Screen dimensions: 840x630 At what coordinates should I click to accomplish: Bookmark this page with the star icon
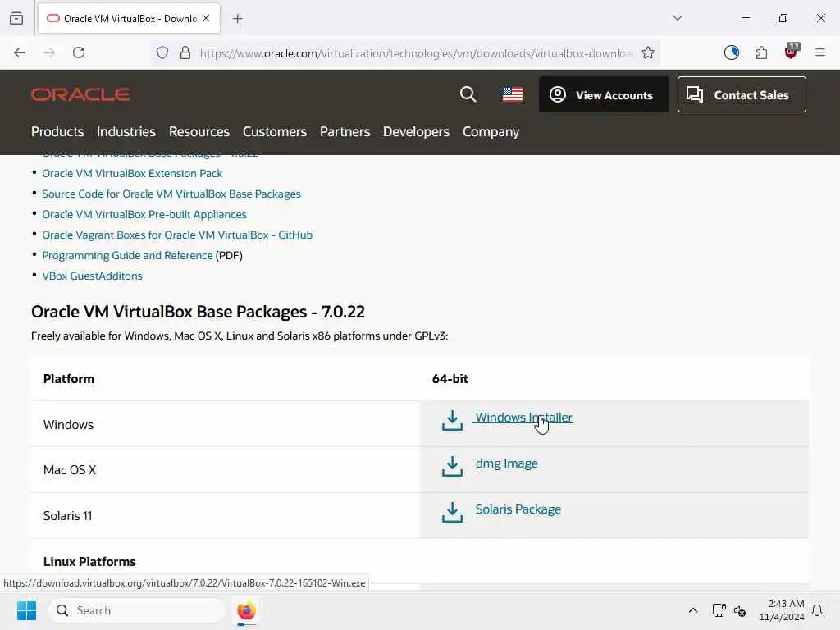pyautogui.click(x=648, y=52)
